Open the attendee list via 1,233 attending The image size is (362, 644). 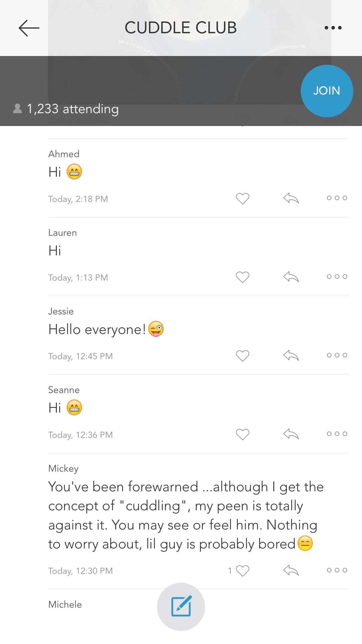(72, 109)
